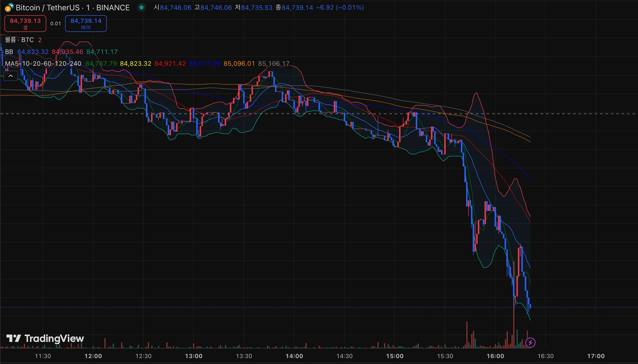
Task: Click the low price value 84,735.53
Action: 256,7
